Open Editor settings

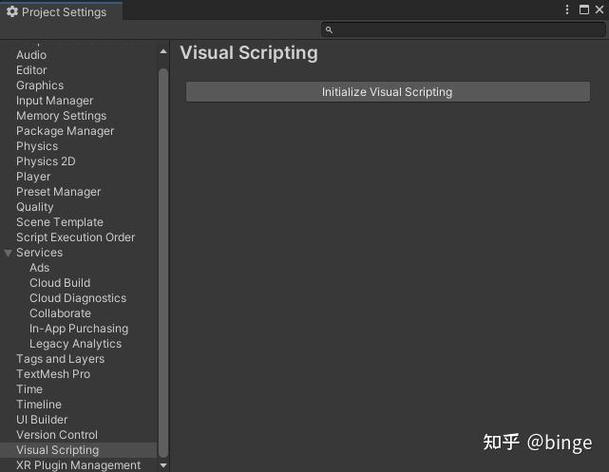[31, 70]
